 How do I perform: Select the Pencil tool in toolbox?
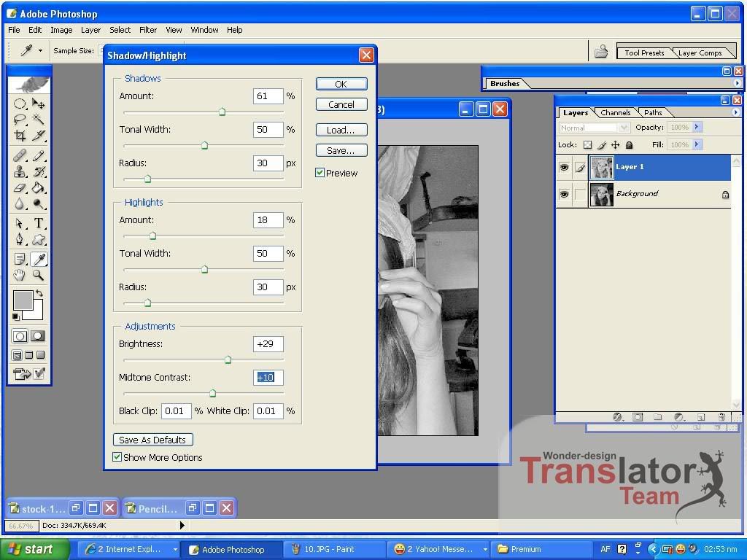pos(38,155)
